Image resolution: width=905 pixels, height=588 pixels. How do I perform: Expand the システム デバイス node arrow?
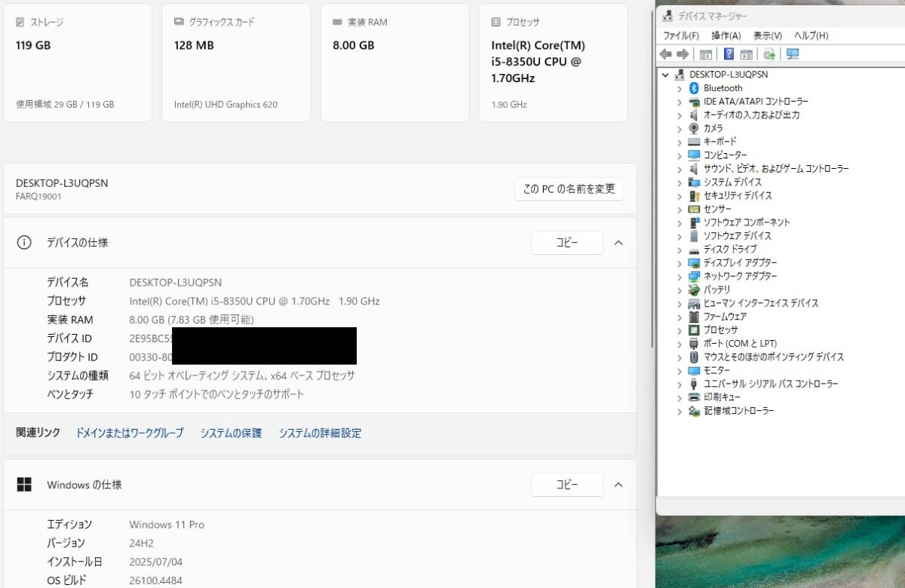[x=680, y=182]
